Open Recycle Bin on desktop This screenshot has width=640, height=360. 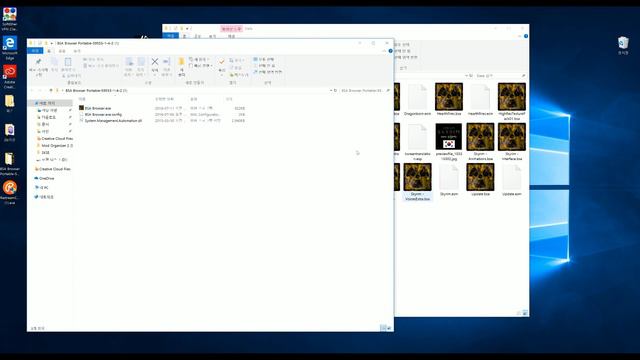623,45
